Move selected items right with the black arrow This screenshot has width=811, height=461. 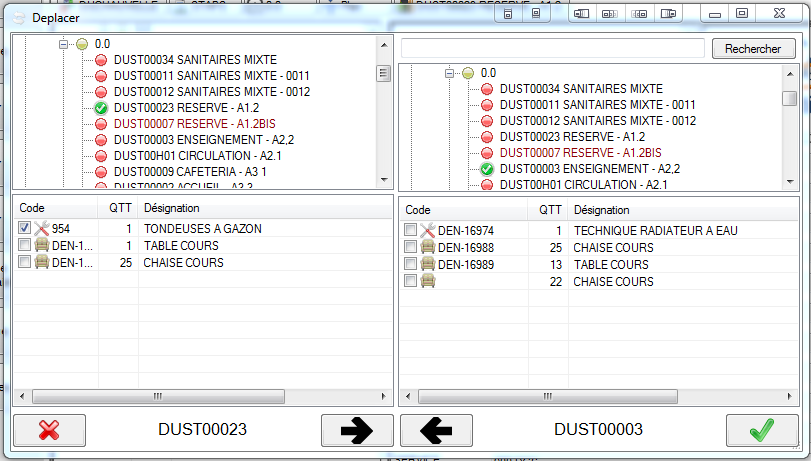[x=357, y=430]
